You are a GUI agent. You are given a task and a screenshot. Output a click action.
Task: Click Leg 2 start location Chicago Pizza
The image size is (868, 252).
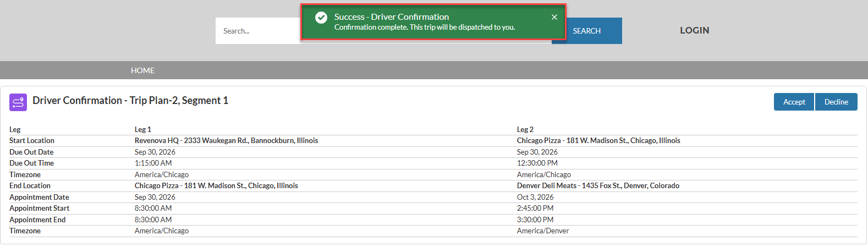coord(598,141)
